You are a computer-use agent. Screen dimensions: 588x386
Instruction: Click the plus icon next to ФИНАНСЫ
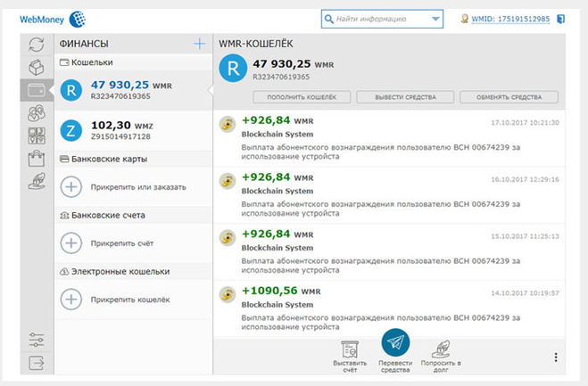pyautogui.click(x=200, y=44)
